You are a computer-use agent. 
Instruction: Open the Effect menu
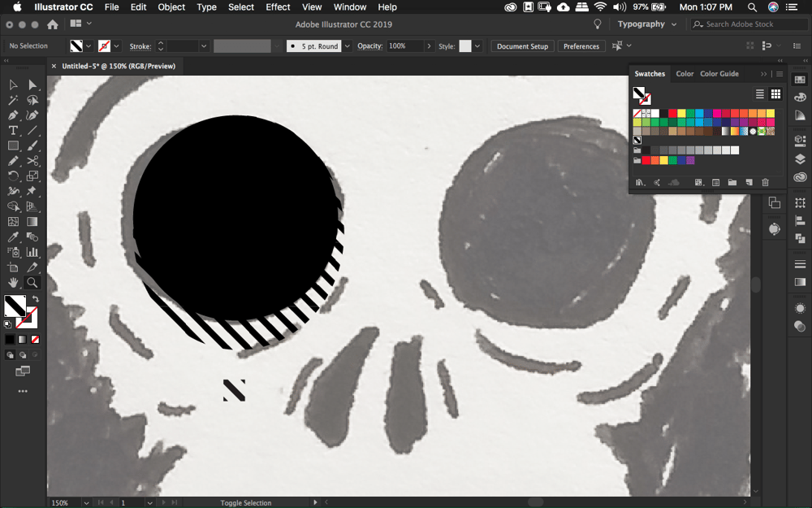tap(278, 7)
